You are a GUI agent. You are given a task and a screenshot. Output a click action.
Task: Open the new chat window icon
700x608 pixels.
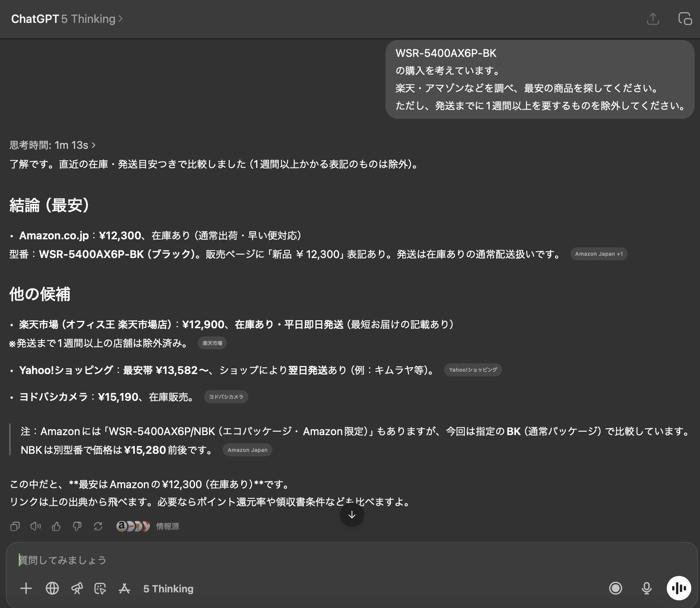coord(685,19)
